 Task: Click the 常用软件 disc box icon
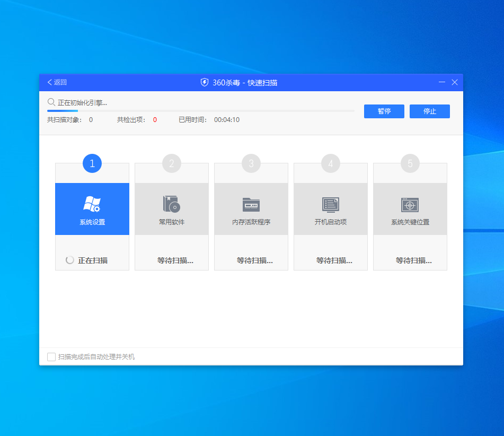tap(171, 204)
